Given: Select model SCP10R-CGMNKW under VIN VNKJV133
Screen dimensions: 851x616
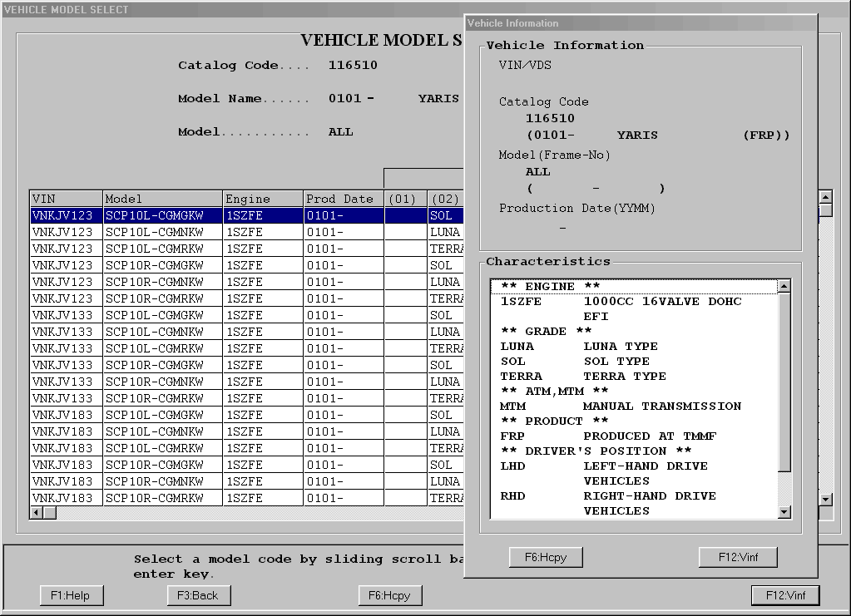Looking at the screenshot, I should point(247,382).
